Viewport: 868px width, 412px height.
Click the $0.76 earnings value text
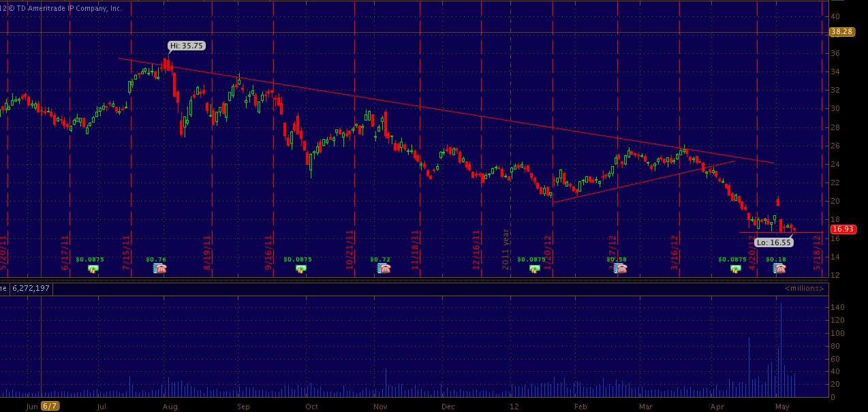pyautogui.click(x=156, y=259)
